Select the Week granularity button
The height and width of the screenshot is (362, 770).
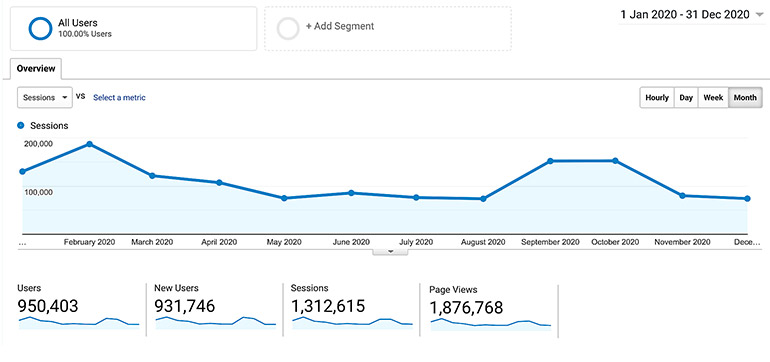click(713, 97)
